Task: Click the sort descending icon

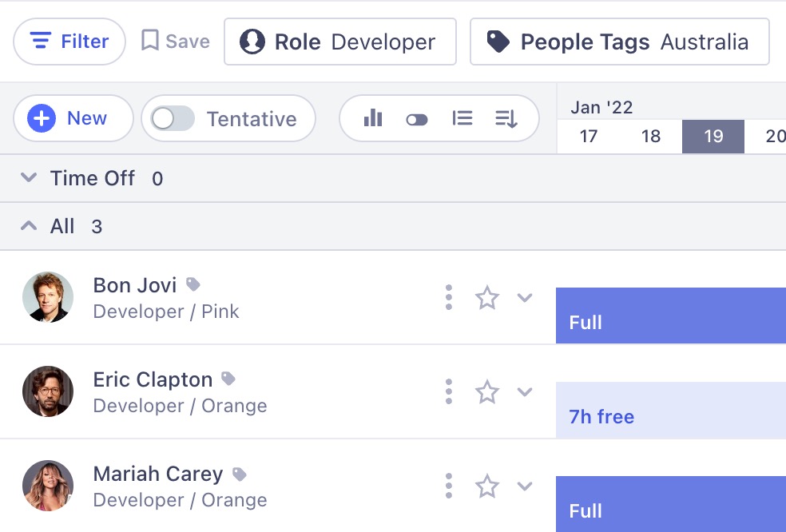Action: pyautogui.click(x=506, y=119)
